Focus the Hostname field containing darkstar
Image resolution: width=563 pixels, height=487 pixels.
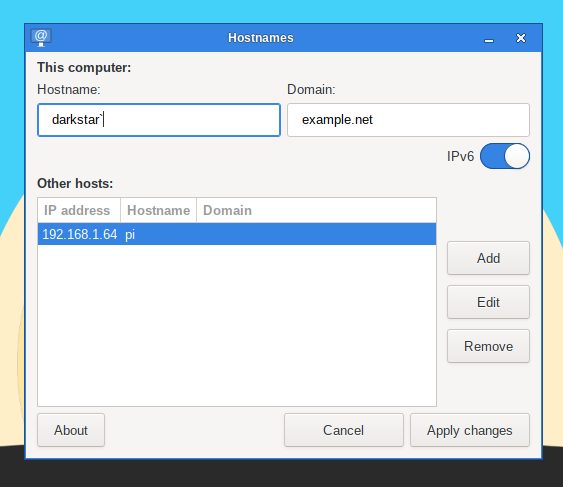tap(159, 120)
